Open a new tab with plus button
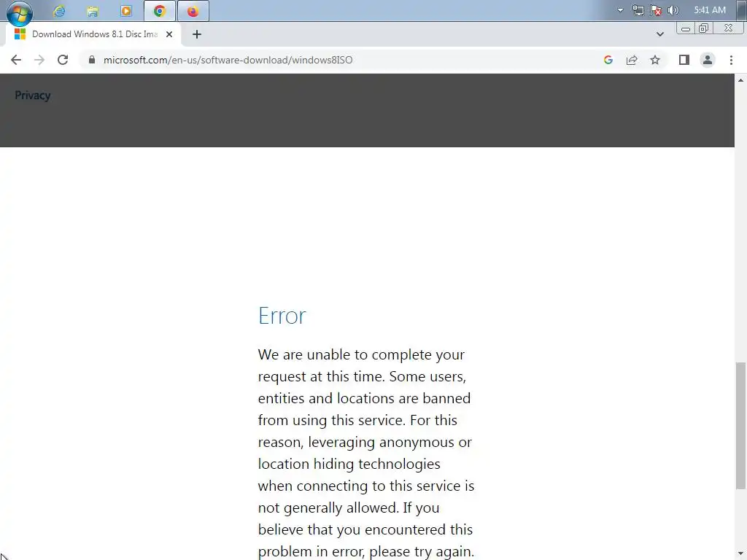Viewport: 747px width, 560px height. 197,34
